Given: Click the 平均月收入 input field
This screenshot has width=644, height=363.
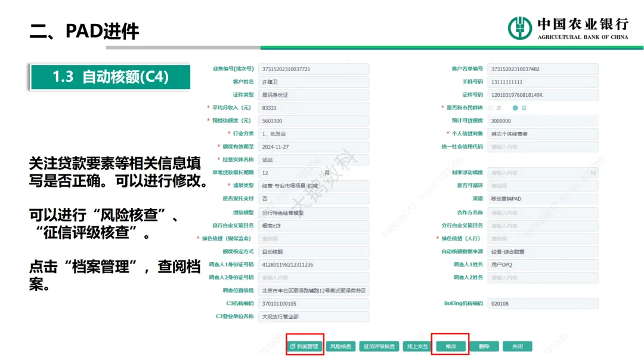Looking at the screenshot, I should coord(314,108).
